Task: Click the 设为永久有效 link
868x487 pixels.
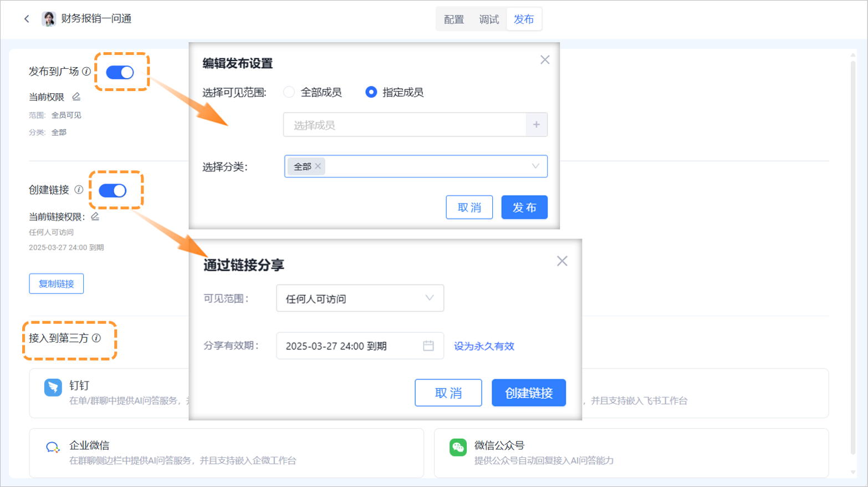Action: (484, 346)
